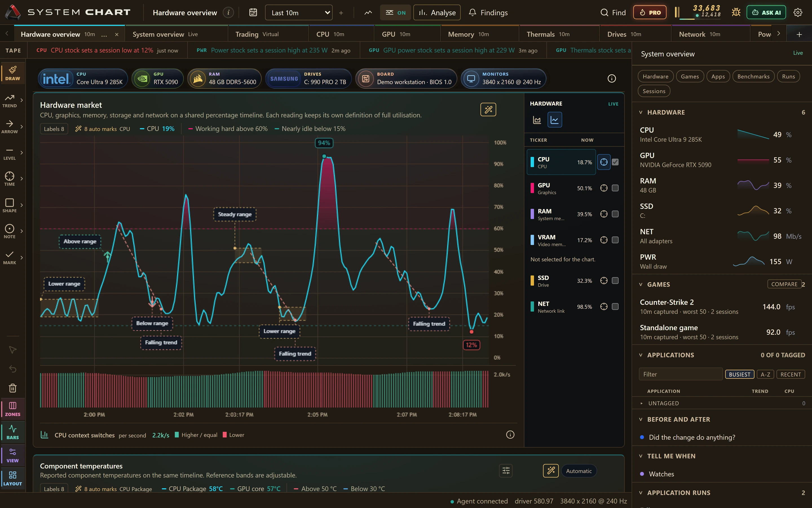The image size is (812, 508).
Task: Open the calendar date picker icon
Action: click(x=253, y=12)
